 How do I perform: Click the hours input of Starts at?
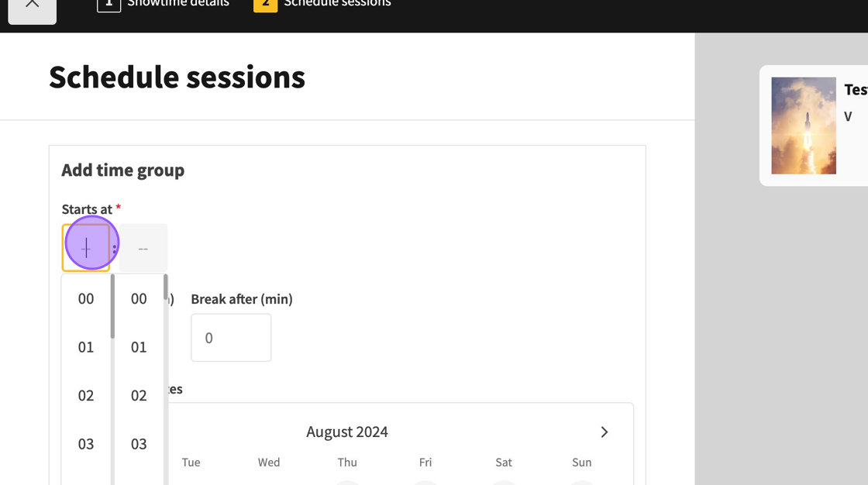click(x=86, y=248)
